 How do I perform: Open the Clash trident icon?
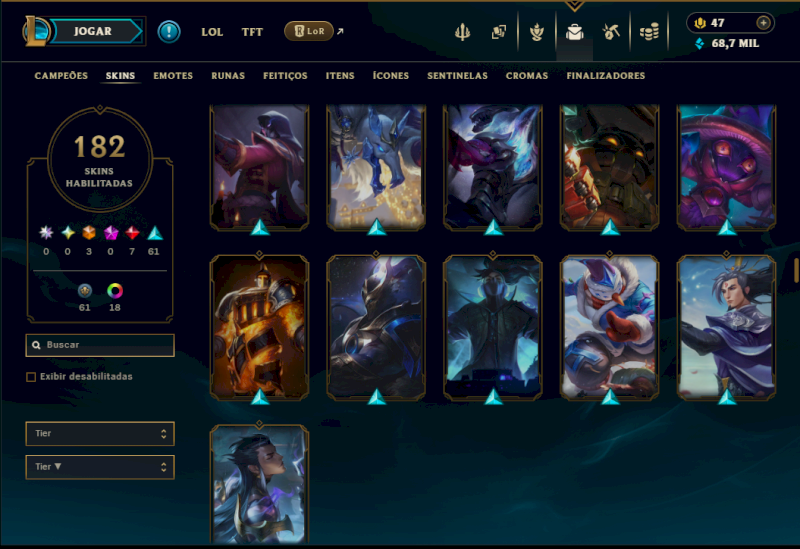click(462, 32)
